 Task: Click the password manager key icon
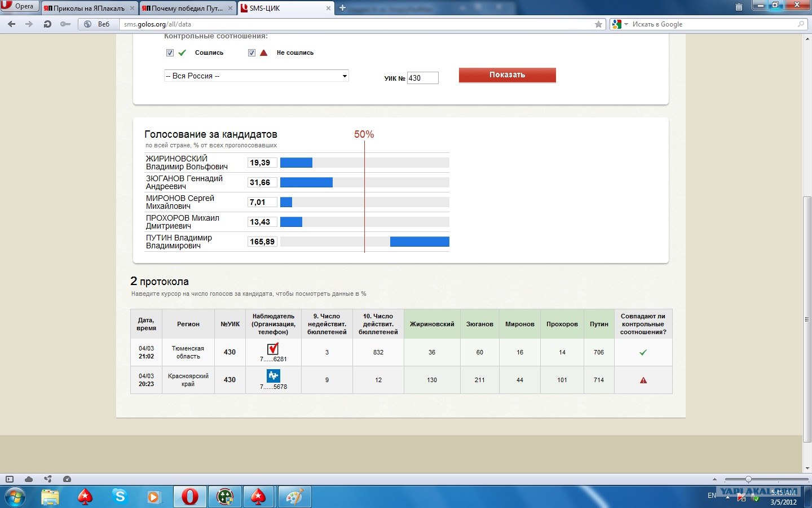pyautogui.click(x=65, y=24)
